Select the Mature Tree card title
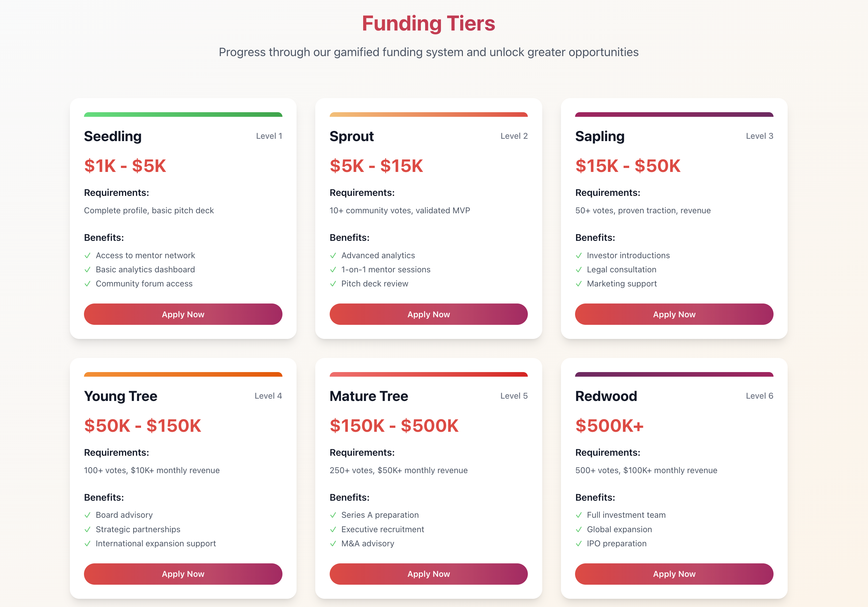Viewport: 868px width, 607px height. 369,396
